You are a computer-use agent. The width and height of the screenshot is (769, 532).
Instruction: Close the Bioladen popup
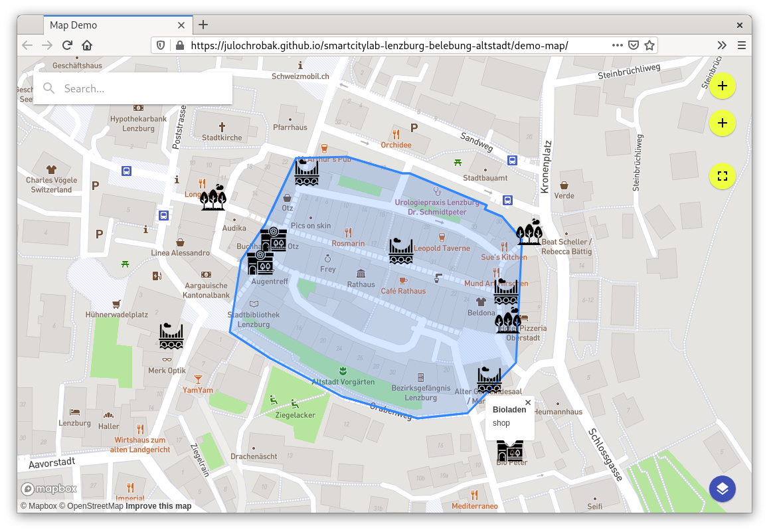(x=528, y=402)
